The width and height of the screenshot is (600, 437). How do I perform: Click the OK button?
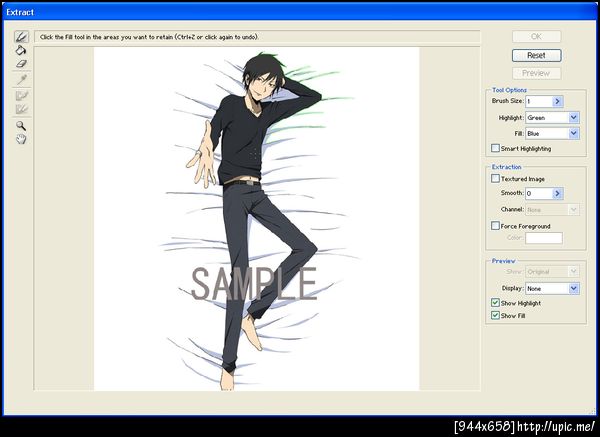(536, 36)
